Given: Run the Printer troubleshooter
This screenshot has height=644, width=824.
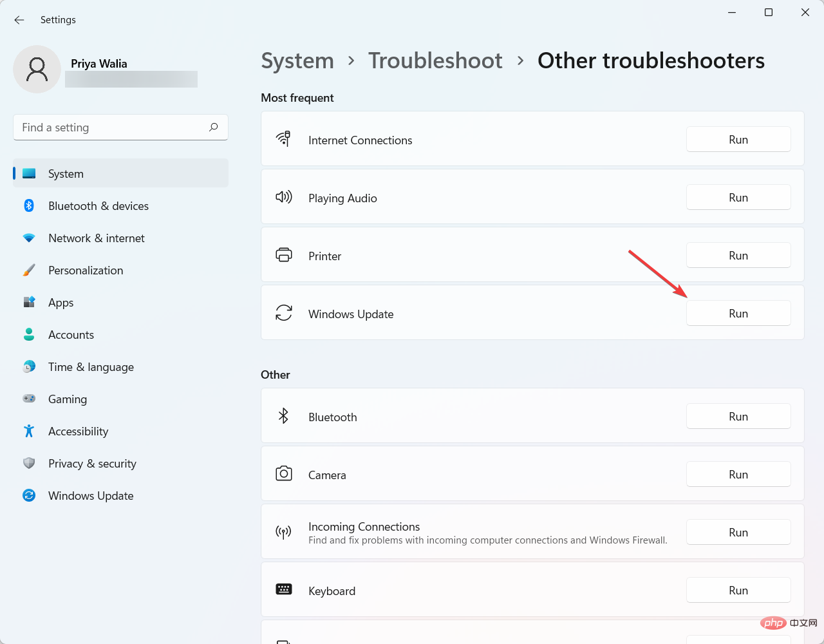Looking at the screenshot, I should [x=738, y=255].
